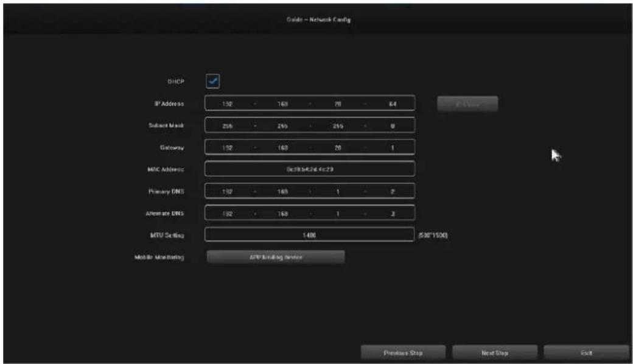Go back with Previous Step button

[403, 352]
